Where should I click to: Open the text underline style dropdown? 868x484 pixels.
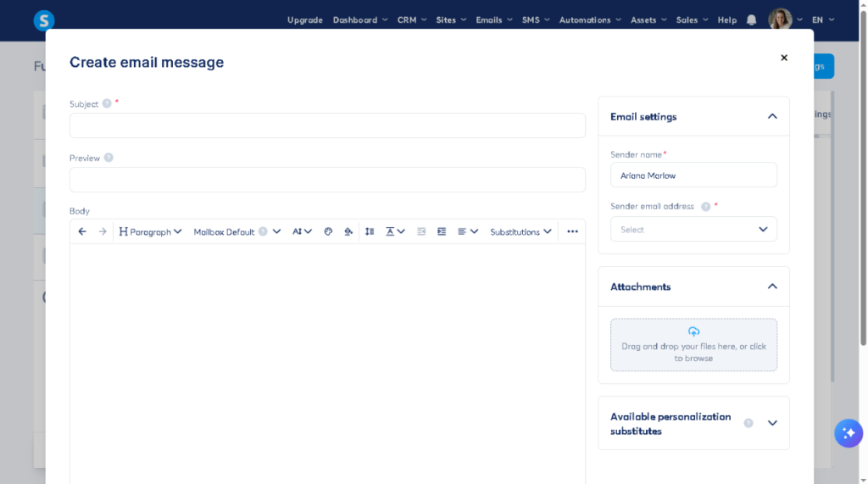(x=395, y=231)
